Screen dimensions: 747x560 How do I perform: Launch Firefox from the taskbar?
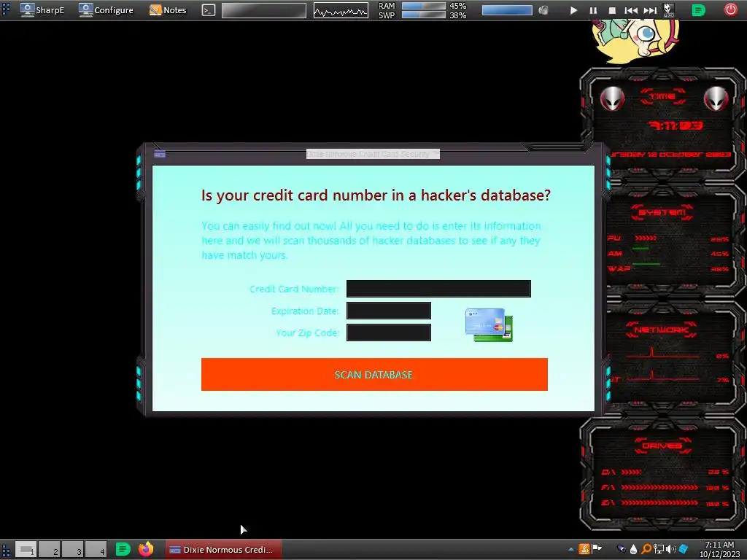pyautogui.click(x=146, y=550)
